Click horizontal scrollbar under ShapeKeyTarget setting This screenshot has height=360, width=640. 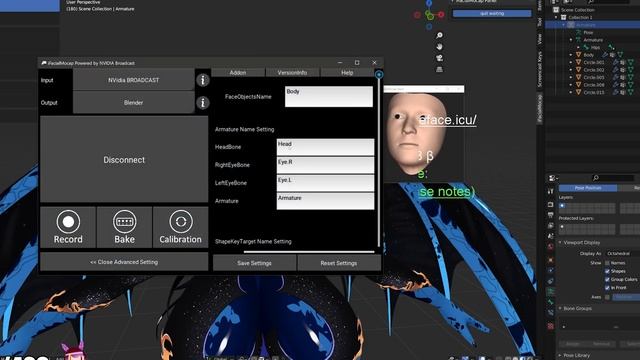(x=309, y=252)
